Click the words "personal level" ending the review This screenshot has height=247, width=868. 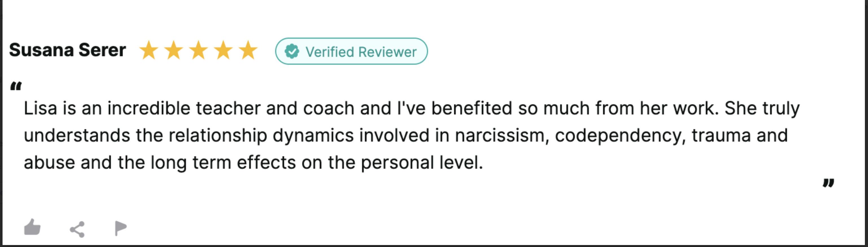(x=421, y=163)
